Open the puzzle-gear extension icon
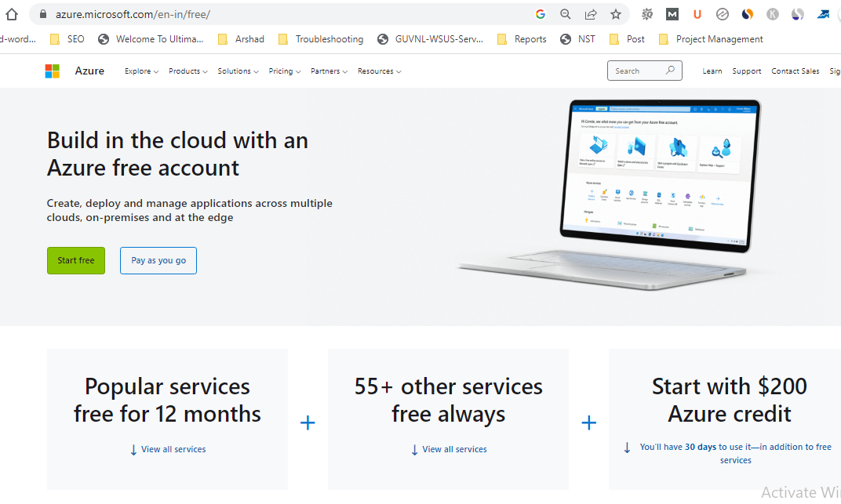 tap(647, 14)
